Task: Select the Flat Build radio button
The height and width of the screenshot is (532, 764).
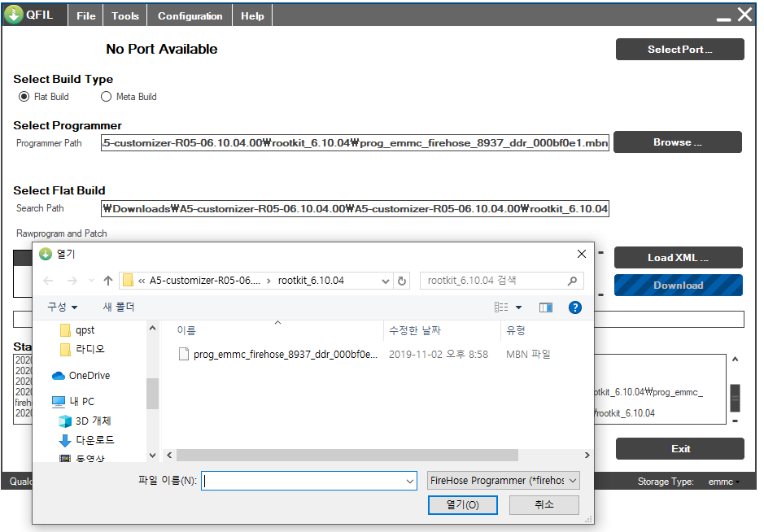Action: pos(24,97)
